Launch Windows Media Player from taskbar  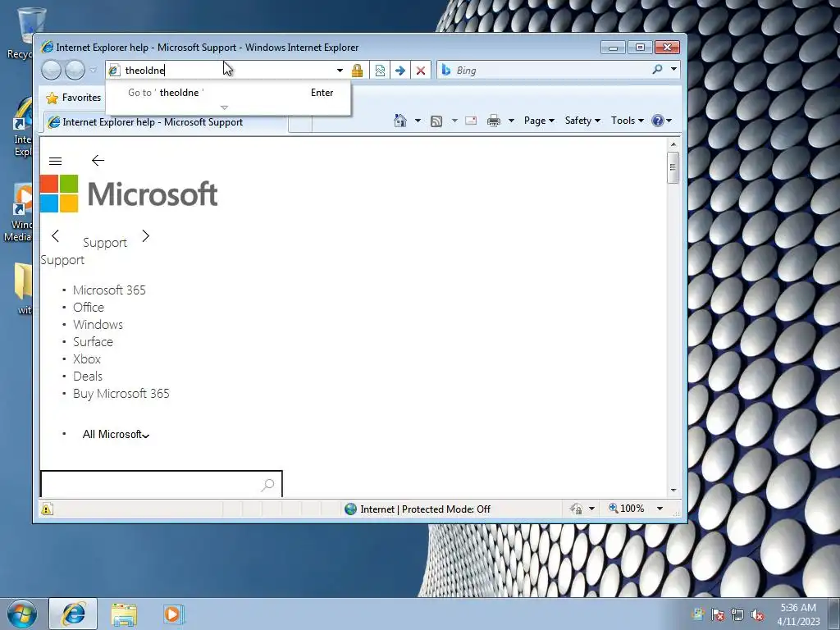tap(173, 614)
